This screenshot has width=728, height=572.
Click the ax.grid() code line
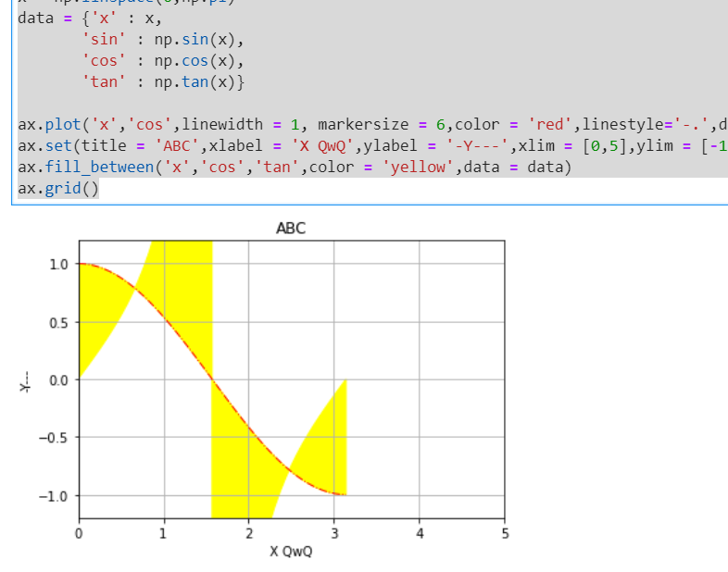pos(58,189)
